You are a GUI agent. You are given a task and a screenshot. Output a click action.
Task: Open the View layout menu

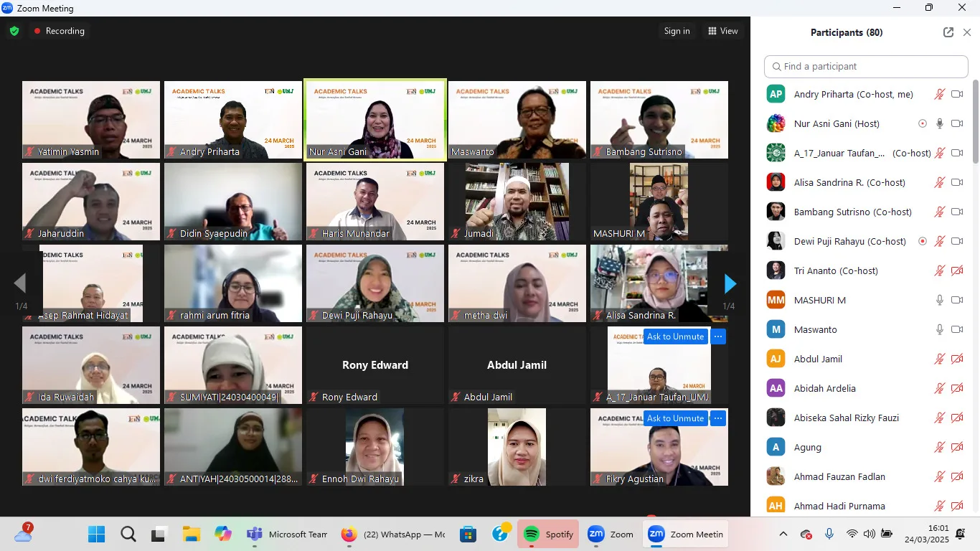coord(722,31)
